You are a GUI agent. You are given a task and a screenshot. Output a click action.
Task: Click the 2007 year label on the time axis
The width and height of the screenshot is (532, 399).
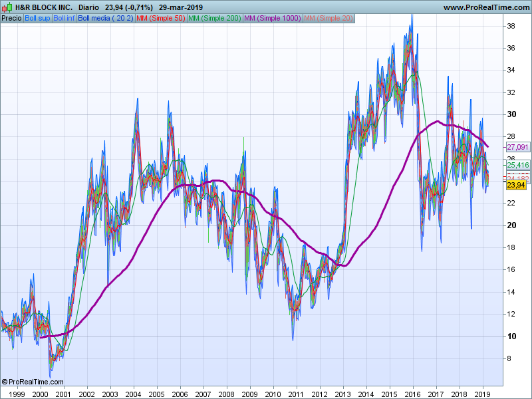203,394
